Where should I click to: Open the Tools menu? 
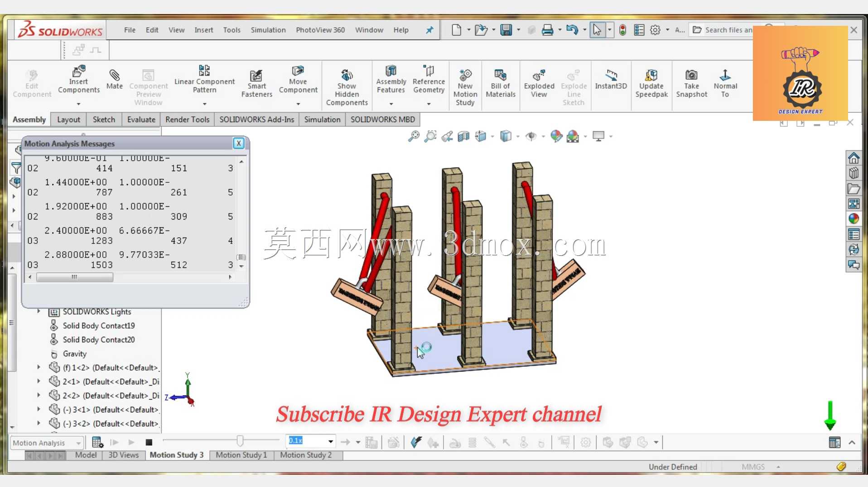[231, 30]
